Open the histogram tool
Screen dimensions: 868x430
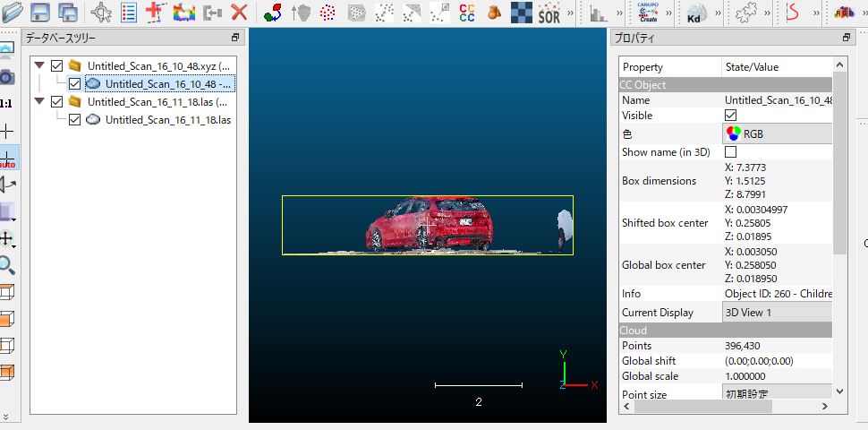[598, 13]
